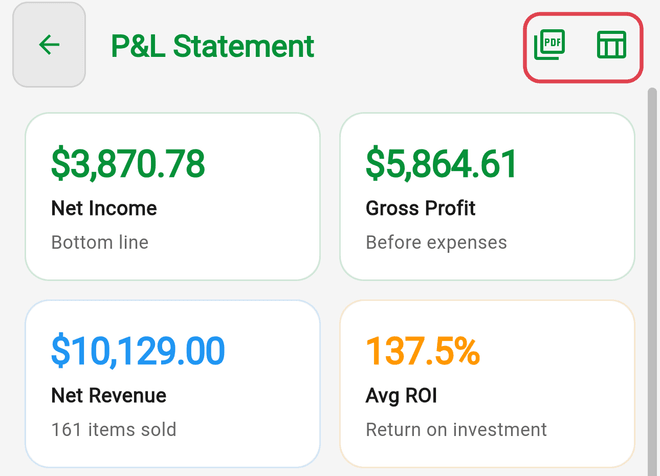The image size is (660, 476).
Task: Open the table export icon
Action: (611, 45)
